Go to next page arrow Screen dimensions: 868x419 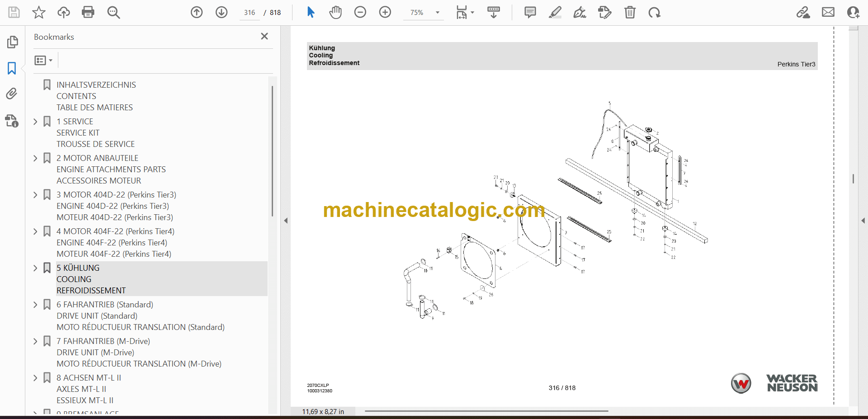click(221, 12)
